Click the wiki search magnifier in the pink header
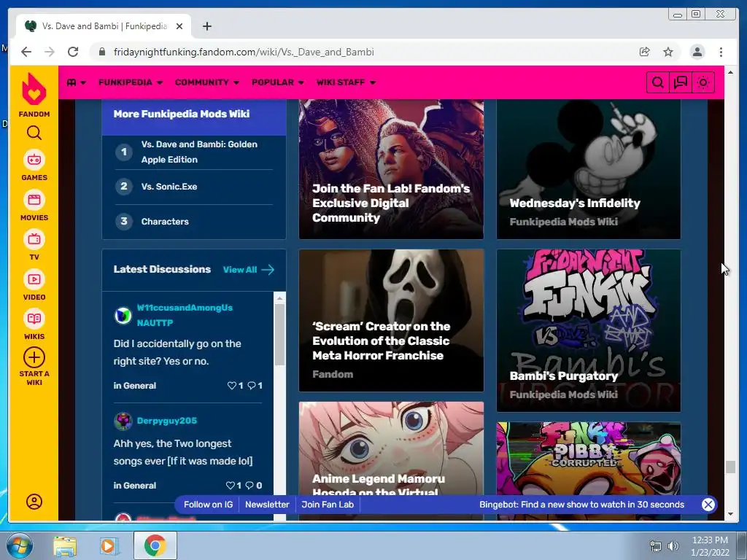 tap(657, 82)
